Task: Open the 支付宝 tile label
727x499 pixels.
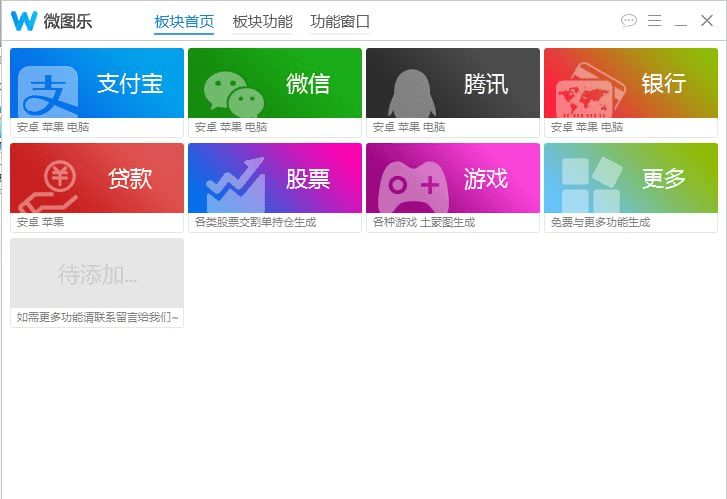Action: click(x=130, y=84)
